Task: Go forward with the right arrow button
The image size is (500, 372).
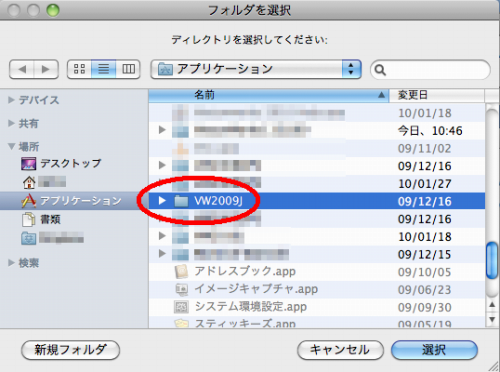Action: point(46,69)
